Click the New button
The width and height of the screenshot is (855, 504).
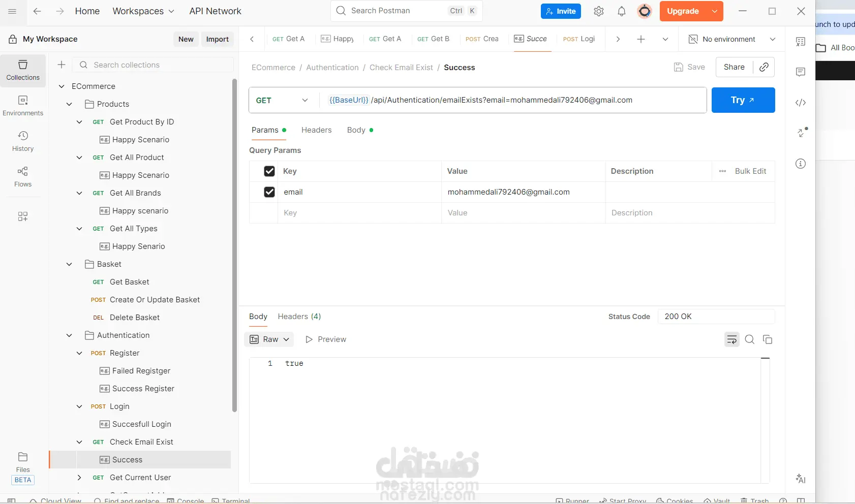click(x=186, y=39)
